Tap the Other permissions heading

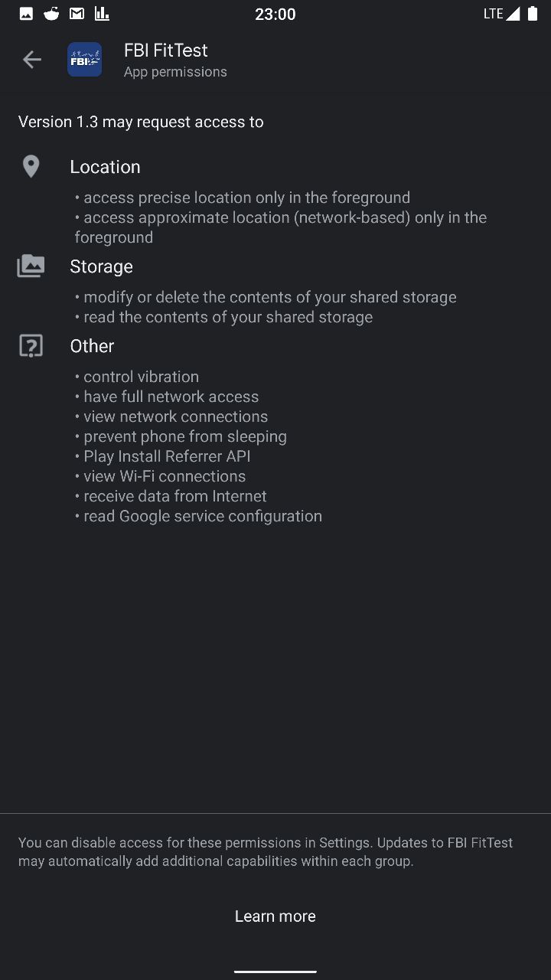tap(92, 346)
